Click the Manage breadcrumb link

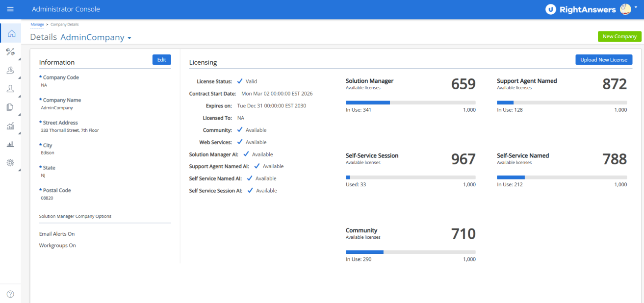(x=37, y=24)
